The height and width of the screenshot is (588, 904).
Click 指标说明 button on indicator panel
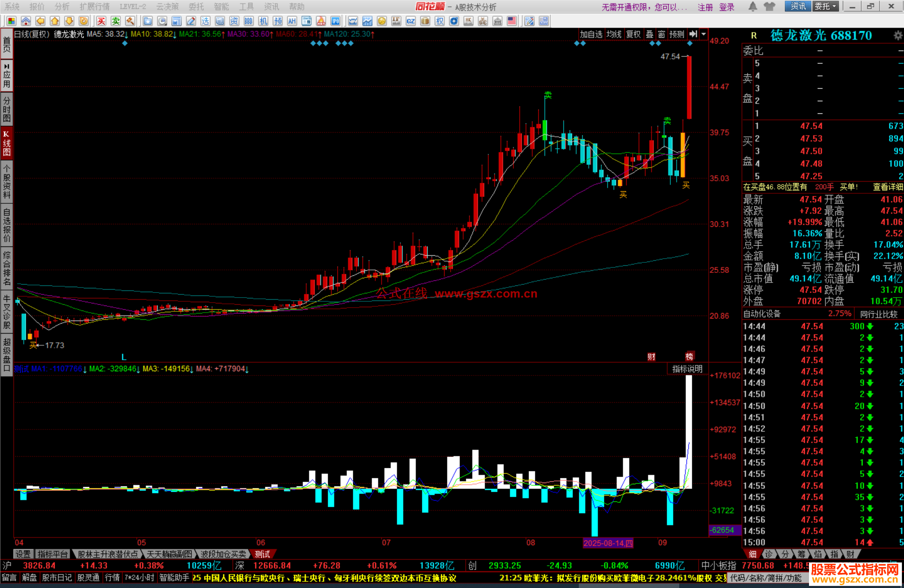tap(687, 369)
